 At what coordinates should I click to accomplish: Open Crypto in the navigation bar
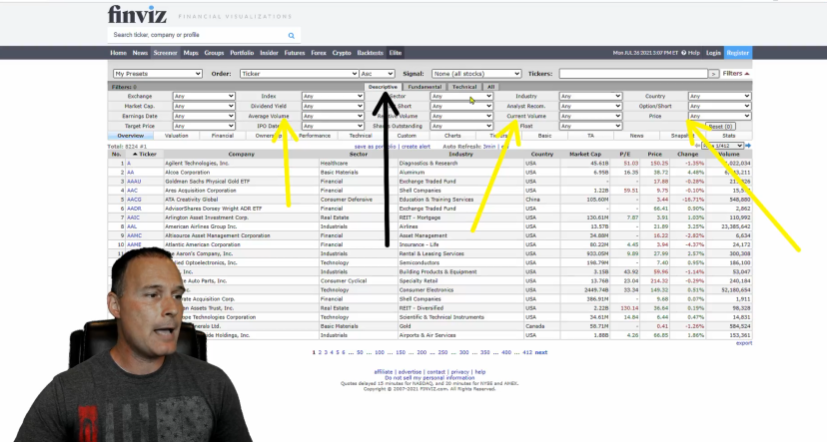pyautogui.click(x=341, y=53)
